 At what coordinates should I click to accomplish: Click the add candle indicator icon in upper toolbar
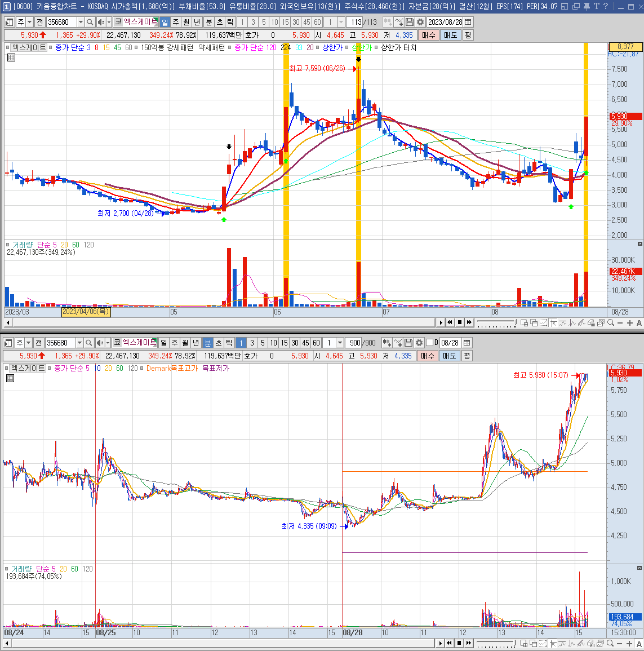(x=388, y=22)
